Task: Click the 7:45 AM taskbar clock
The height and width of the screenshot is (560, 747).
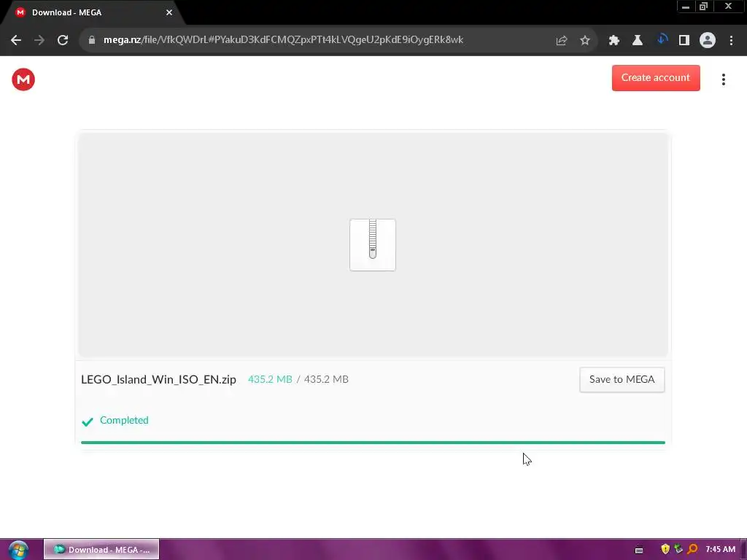Action: [720, 549]
